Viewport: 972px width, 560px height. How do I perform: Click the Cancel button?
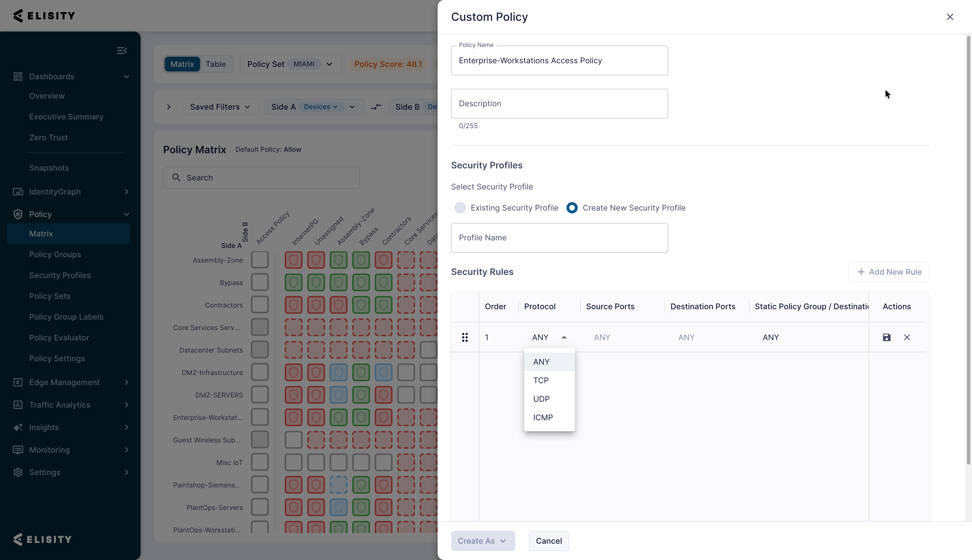[x=549, y=541]
